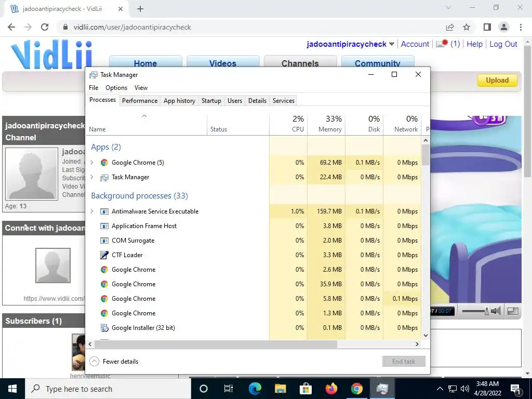Open Chrome three-dot menu
This screenshot has height=399, width=532.
tap(521, 27)
